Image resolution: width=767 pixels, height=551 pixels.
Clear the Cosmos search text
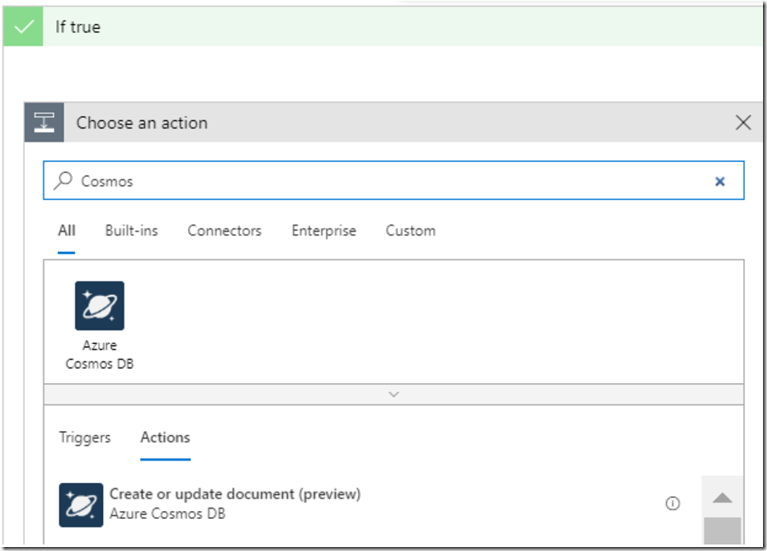click(720, 182)
